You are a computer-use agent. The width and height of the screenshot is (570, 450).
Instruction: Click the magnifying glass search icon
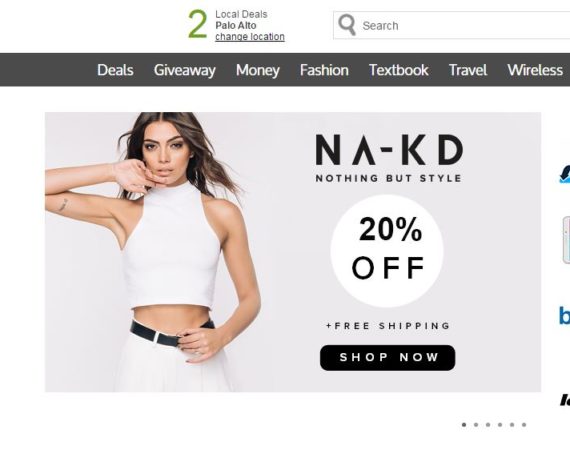coord(347,25)
